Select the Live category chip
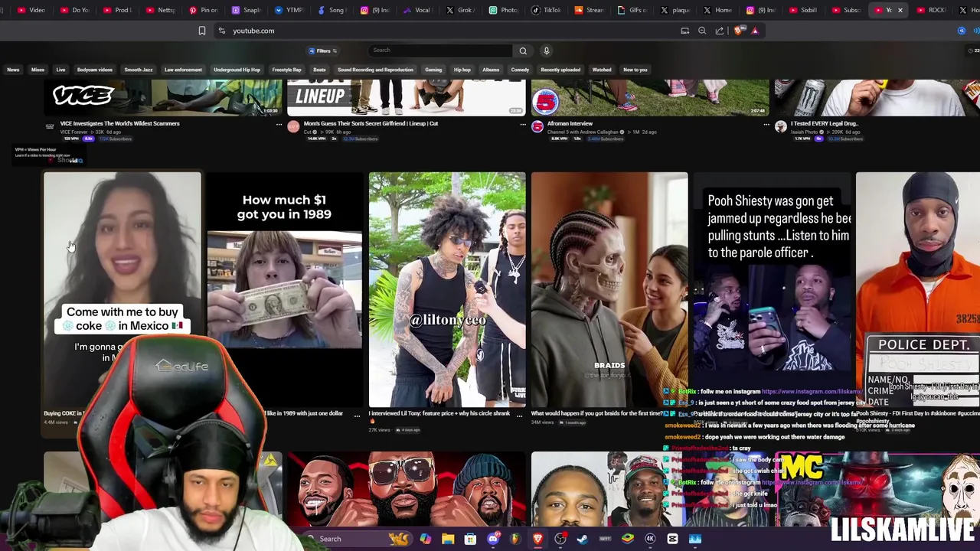This screenshot has height=551, width=980. coord(60,70)
